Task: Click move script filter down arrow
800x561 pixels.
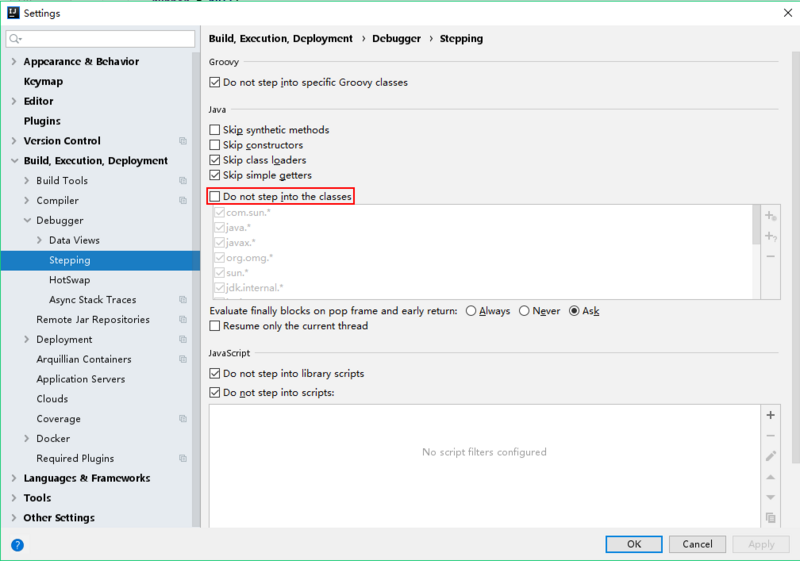Action: (770, 497)
